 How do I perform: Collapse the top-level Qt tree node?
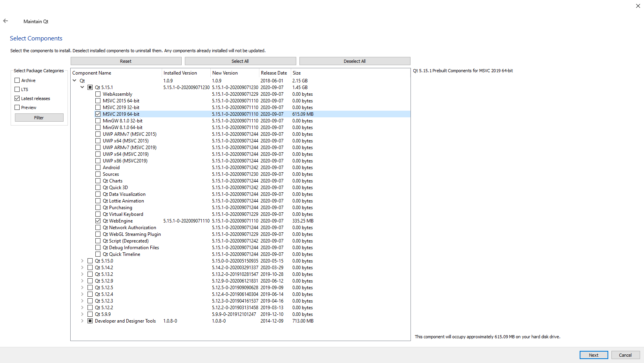point(75,80)
